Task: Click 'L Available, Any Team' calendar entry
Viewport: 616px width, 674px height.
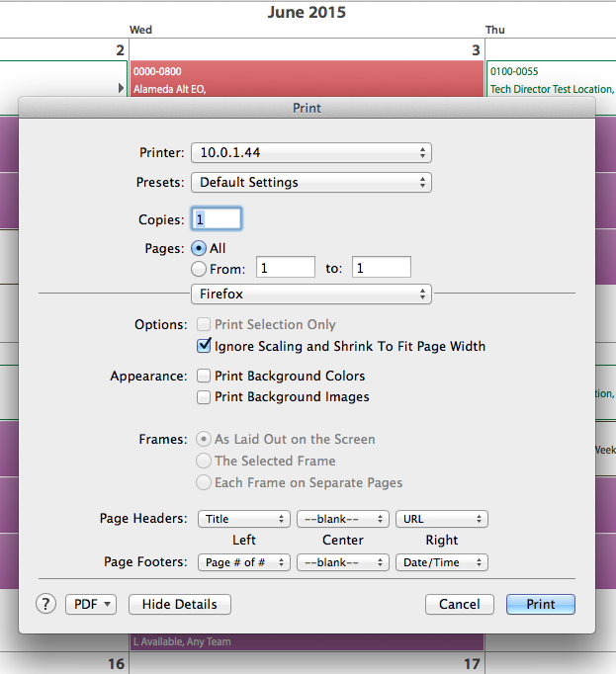Action: pos(307,641)
